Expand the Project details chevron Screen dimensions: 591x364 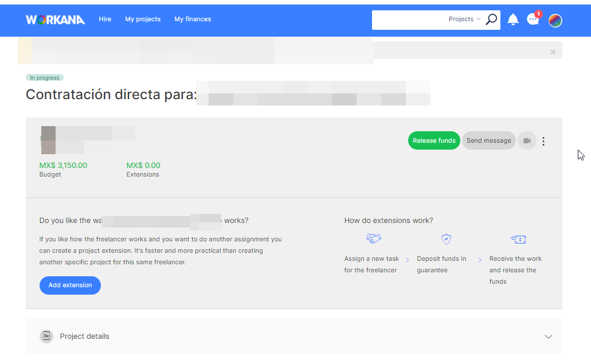pos(548,336)
